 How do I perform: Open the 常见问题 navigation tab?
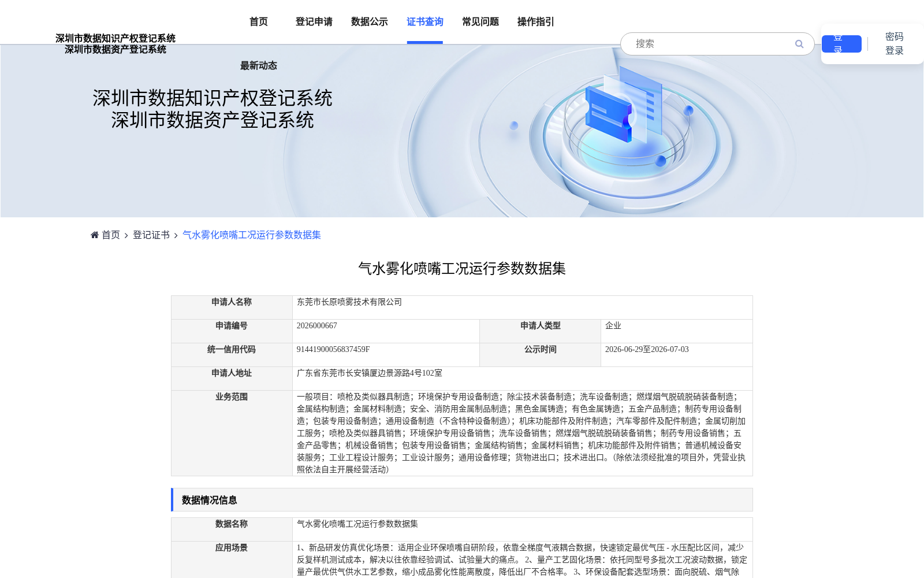coord(480,22)
